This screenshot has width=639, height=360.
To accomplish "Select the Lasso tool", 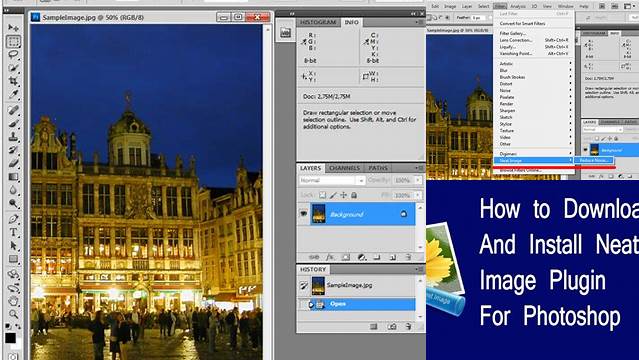I will click(13, 55).
